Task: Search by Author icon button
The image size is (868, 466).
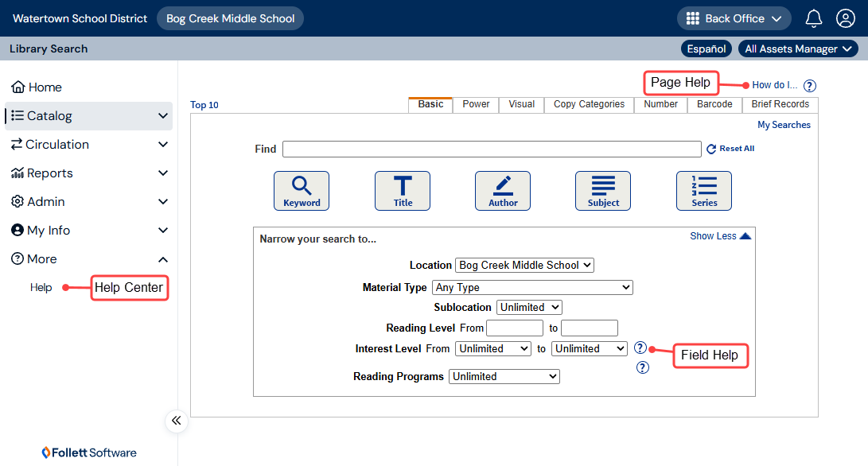Action: pos(503,191)
